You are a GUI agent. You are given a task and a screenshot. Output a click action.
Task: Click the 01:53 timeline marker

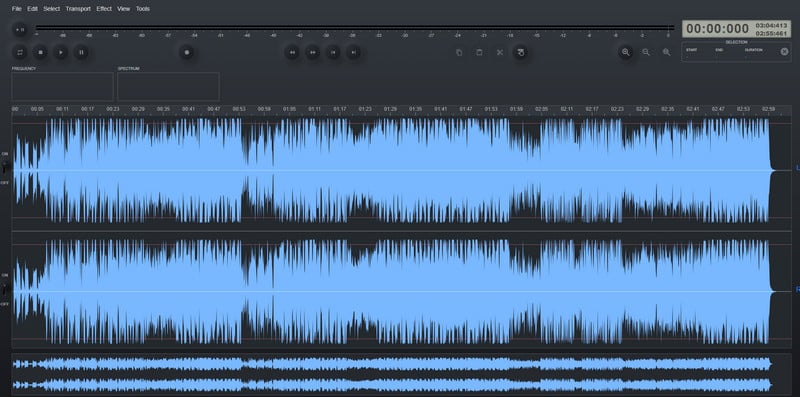pyautogui.click(x=491, y=109)
